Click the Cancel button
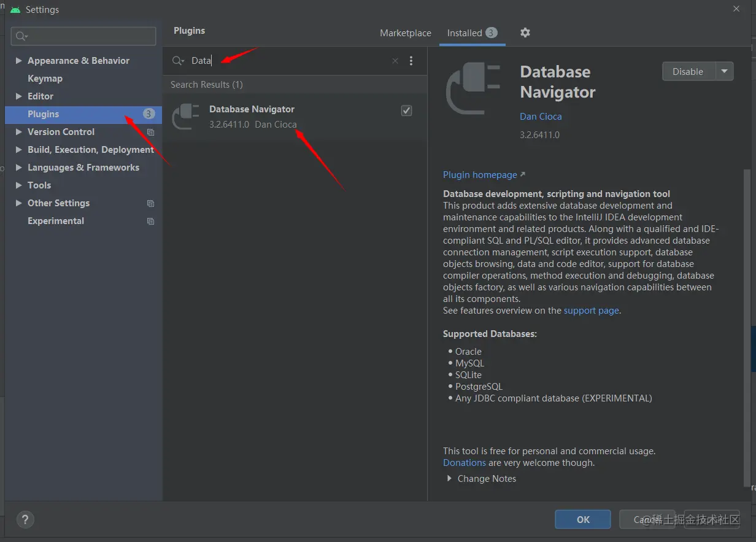Screen dimensions: 756x542 [647, 519]
